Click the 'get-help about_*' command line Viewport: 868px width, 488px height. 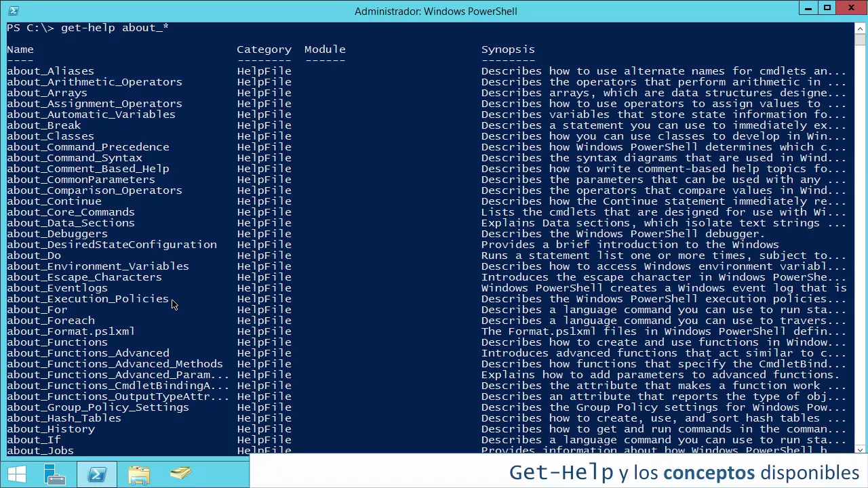click(87, 28)
